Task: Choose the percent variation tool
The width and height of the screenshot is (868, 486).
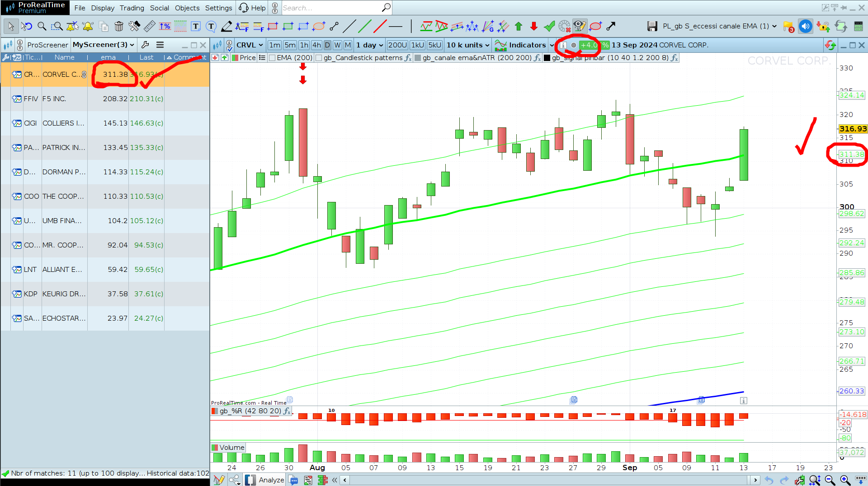Action: [x=165, y=26]
